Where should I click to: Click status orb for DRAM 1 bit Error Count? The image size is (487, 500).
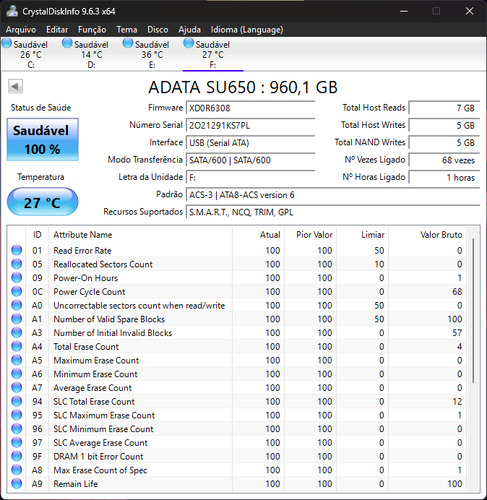coord(17,456)
